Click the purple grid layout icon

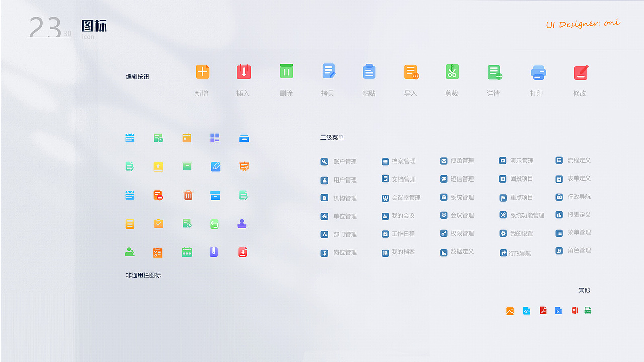pos(215,138)
